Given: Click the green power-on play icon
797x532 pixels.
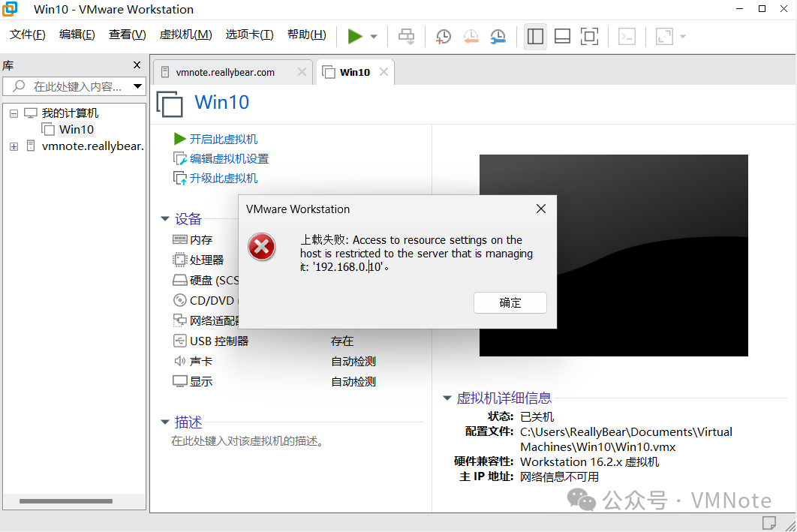Looking at the screenshot, I should point(355,36).
